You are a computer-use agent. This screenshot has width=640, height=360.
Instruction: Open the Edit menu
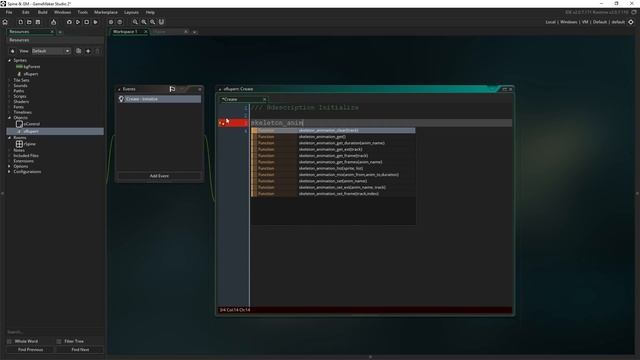26,12
